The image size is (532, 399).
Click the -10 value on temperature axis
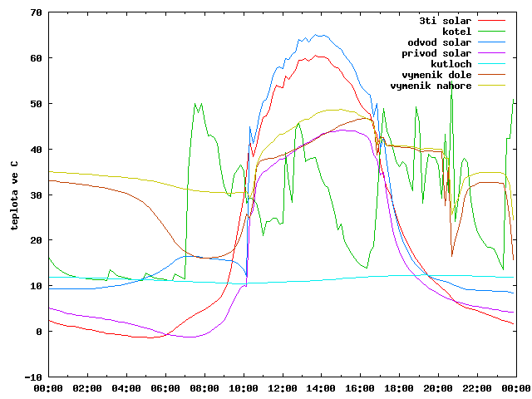point(33,377)
